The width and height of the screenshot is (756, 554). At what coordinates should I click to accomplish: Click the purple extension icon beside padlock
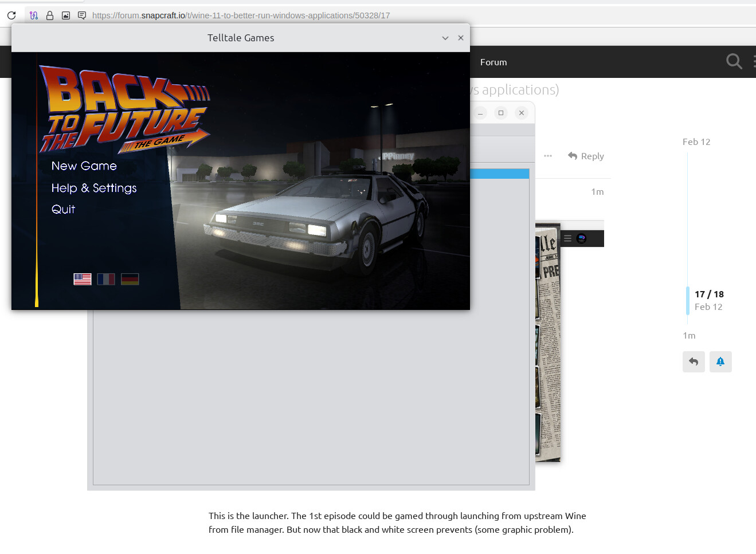click(34, 15)
